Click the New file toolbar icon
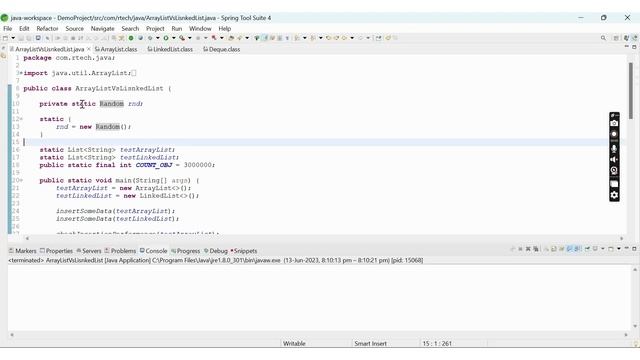 coord(5,38)
